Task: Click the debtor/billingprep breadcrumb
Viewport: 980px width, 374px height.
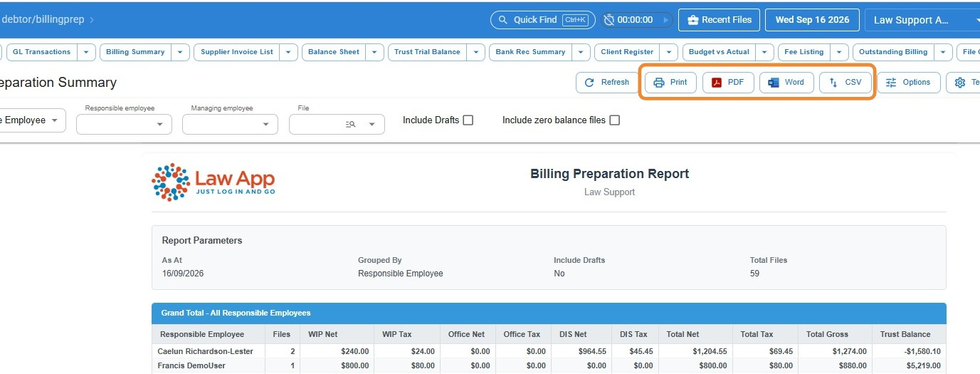Action: pyautogui.click(x=43, y=19)
